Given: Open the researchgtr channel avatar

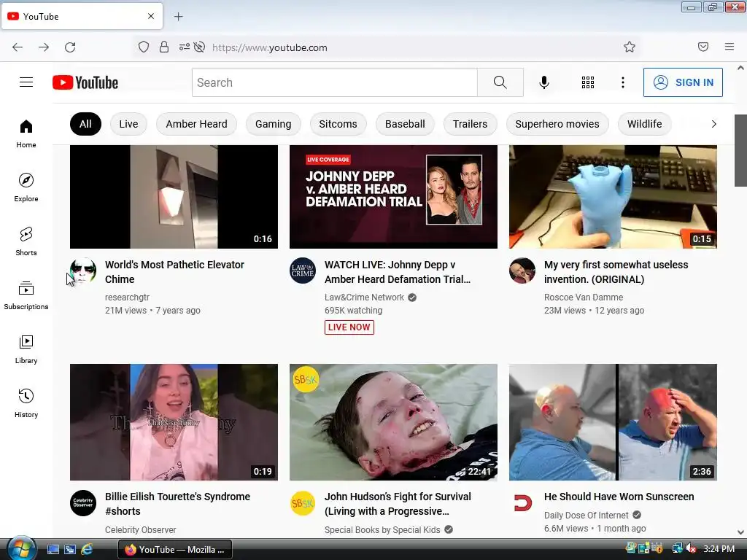Looking at the screenshot, I should coord(83,271).
